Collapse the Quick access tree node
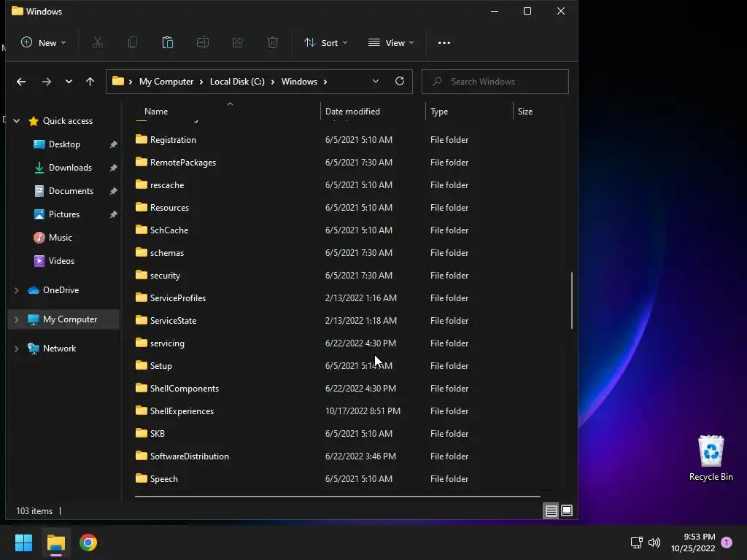This screenshot has width=747, height=560. 17,121
